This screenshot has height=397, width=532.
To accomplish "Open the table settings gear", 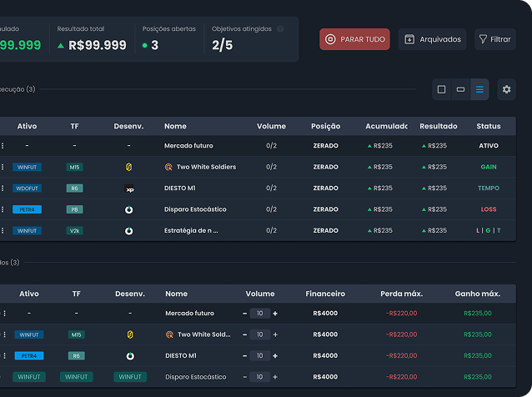I will pyautogui.click(x=506, y=89).
